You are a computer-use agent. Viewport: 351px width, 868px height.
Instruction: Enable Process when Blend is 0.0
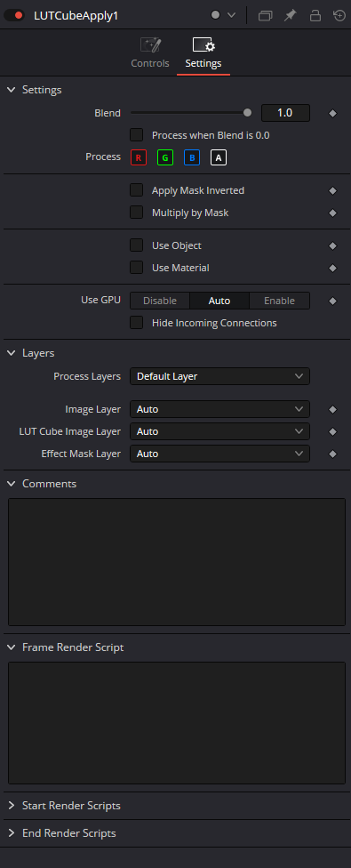click(x=136, y=135)
